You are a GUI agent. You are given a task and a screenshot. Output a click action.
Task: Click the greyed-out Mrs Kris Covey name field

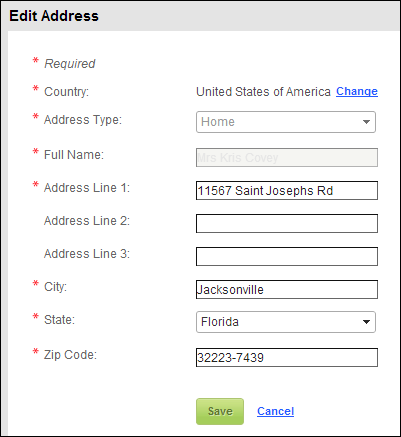point(287,157)
